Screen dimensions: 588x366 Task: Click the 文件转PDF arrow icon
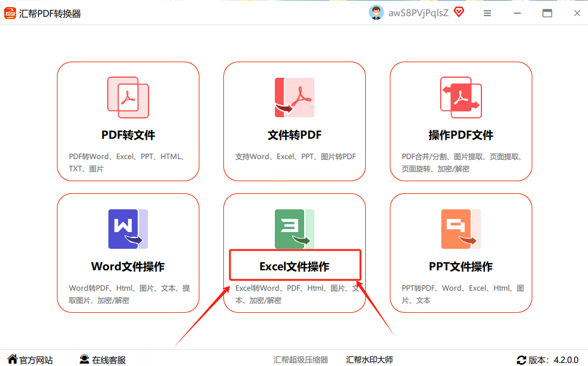coord(295,97)
